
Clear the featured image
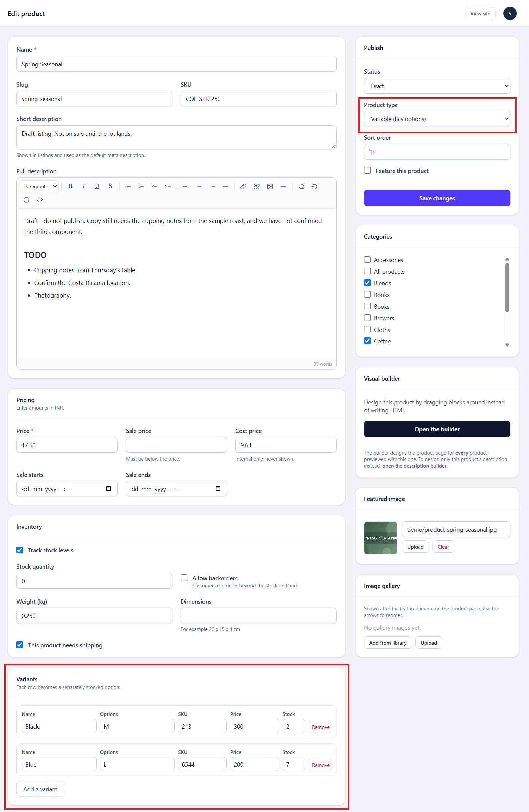(443, 547)
